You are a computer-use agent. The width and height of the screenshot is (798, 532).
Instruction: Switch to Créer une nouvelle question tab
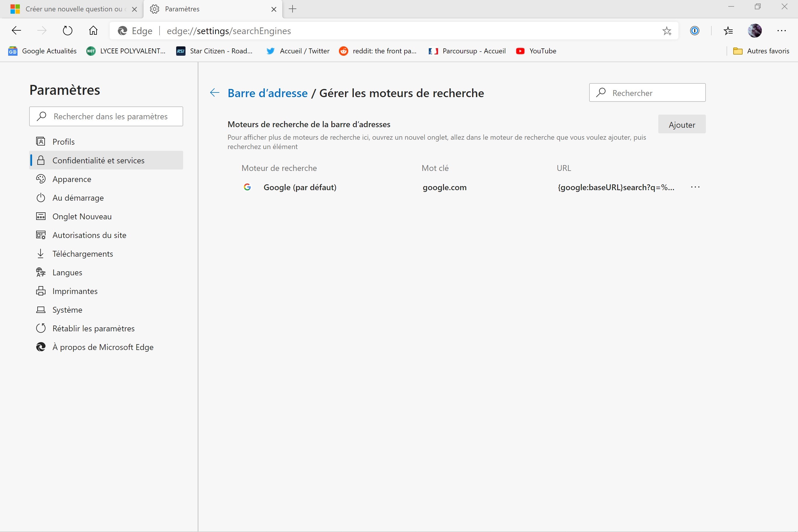(71, 9)
